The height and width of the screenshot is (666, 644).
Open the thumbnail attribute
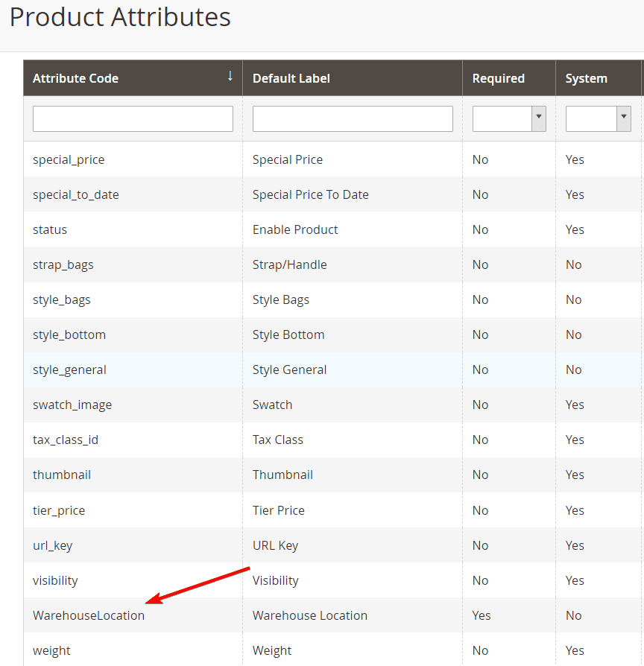click(62, 475)
